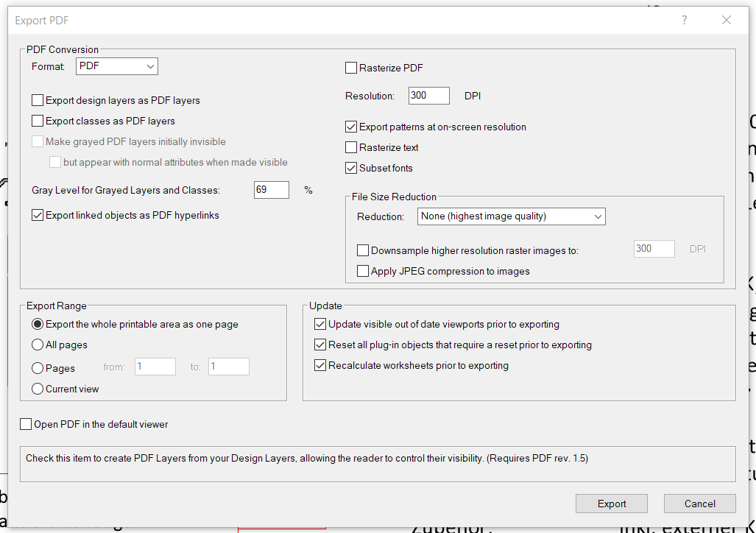Screen dimensions: 756x533
Task: Cancel the PDF export dialog
Action: [699, 504]
